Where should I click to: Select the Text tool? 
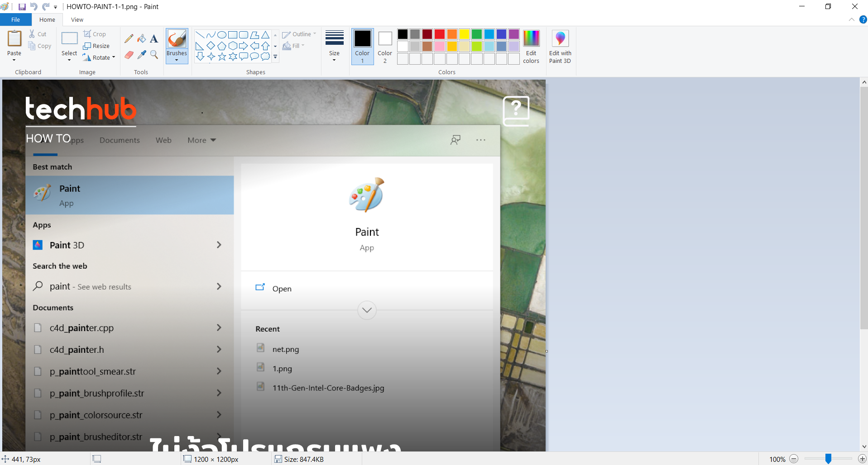154,39
